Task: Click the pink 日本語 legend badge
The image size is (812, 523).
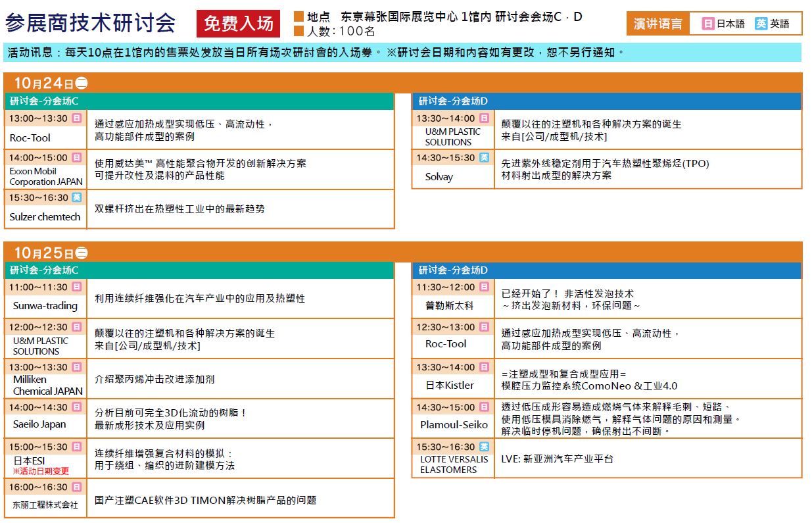Action: click(709, 24)
